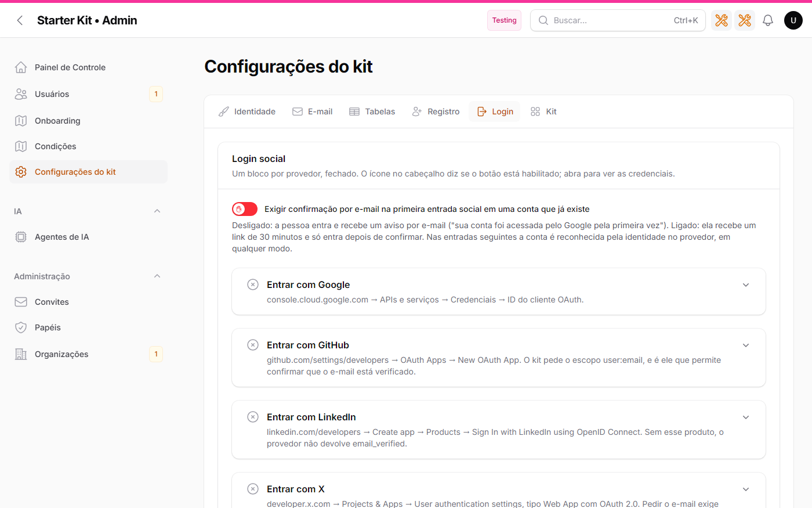
Task: Click the people icon for Usuários
Action: [x=21, y=94]
